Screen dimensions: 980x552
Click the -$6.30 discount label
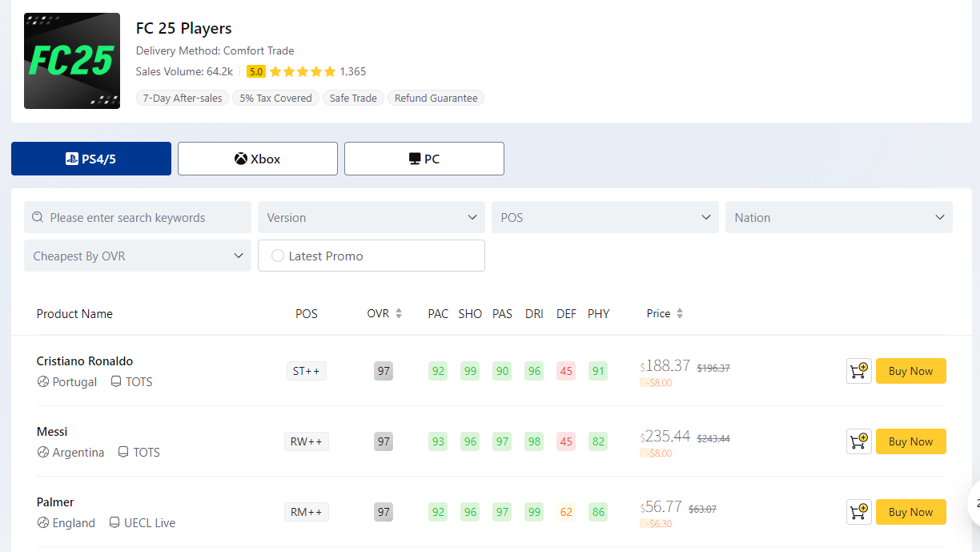tap(657, 523)
